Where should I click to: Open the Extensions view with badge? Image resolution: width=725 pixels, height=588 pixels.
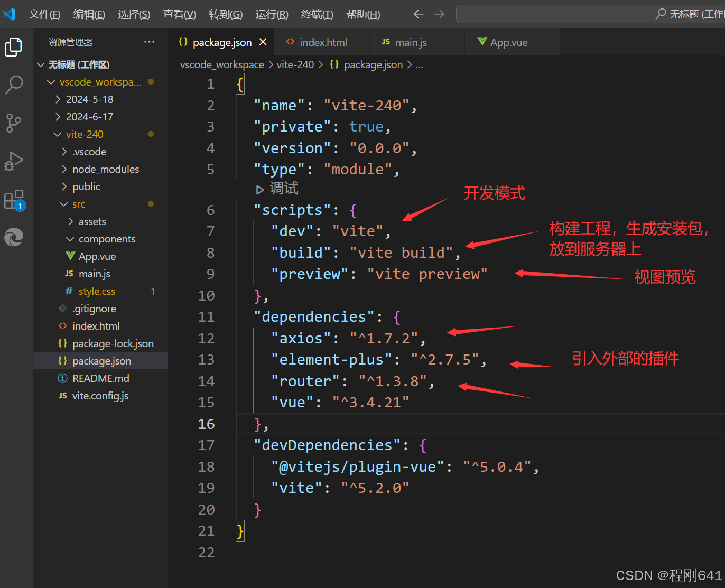(14, 200)
